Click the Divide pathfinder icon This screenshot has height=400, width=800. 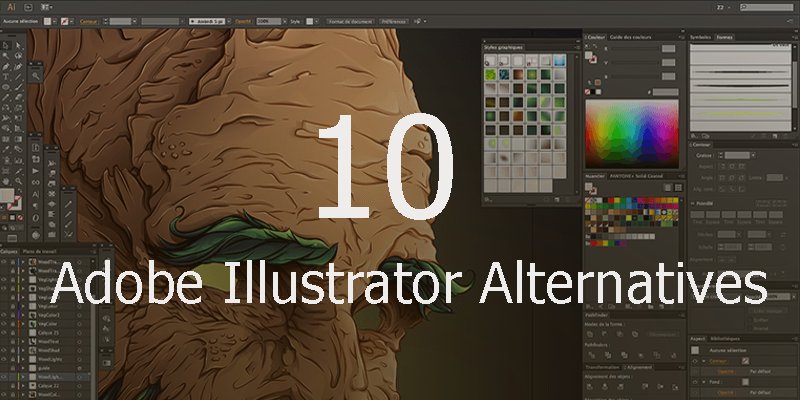[x=590, y=355]
